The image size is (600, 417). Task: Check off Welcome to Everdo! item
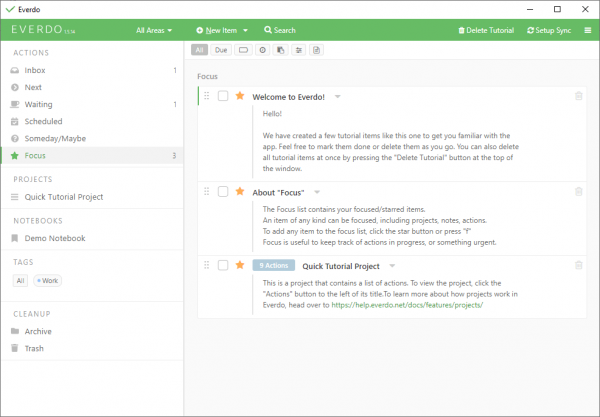223,96
